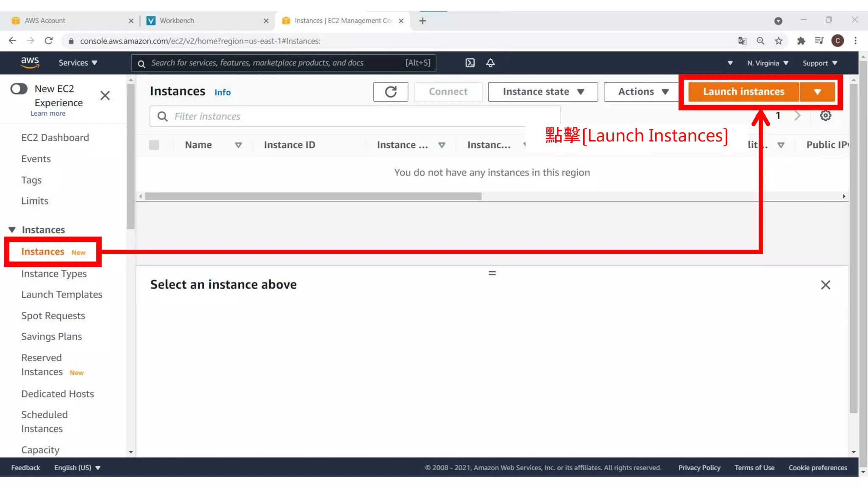Open table preferences gear icon
The image size is (868, 488).
[825, 116]
